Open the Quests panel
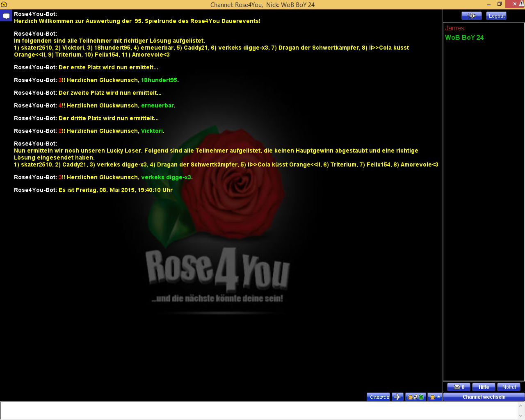 pos(379,397)
